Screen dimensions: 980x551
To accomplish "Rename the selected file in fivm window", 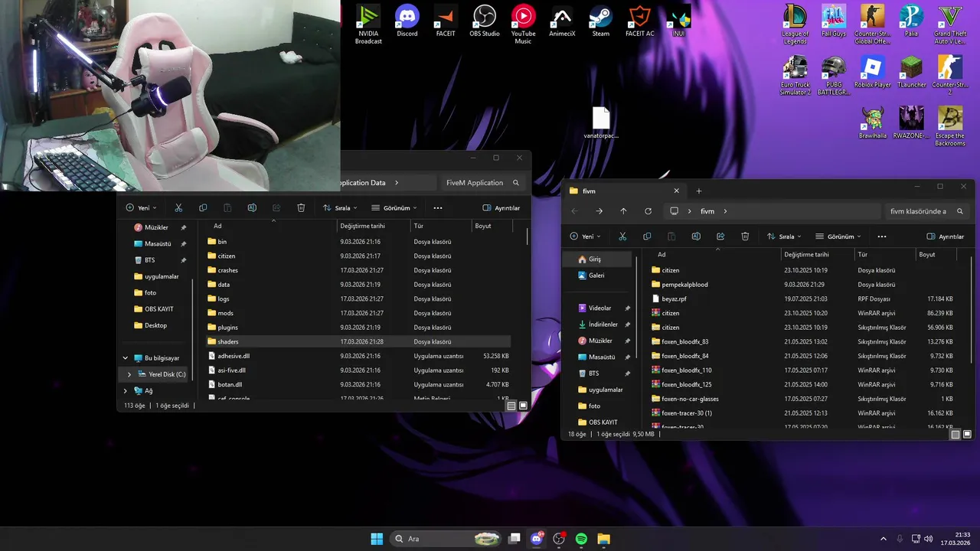I will 696,236.
